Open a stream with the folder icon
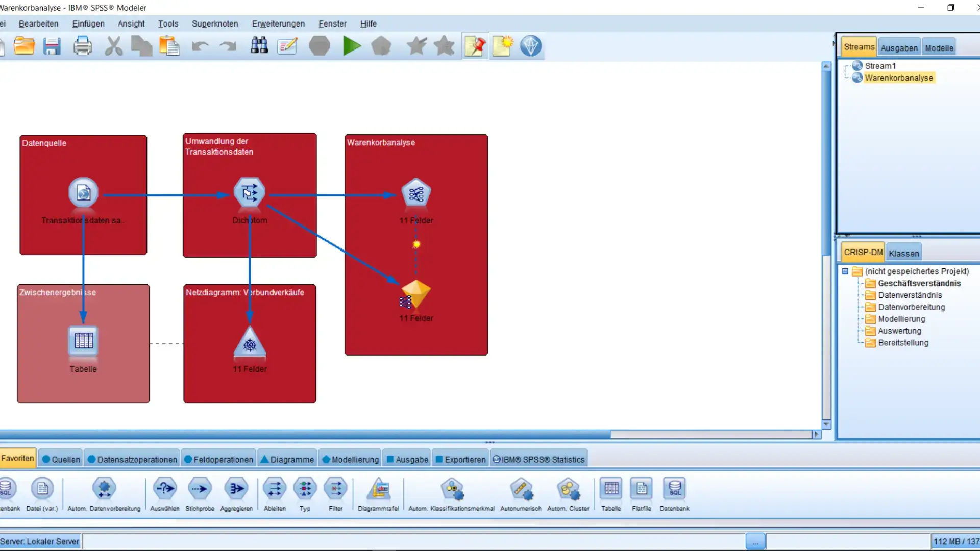Image resolution: width=980 pixels, height=551 pixels. click(24, 46)
